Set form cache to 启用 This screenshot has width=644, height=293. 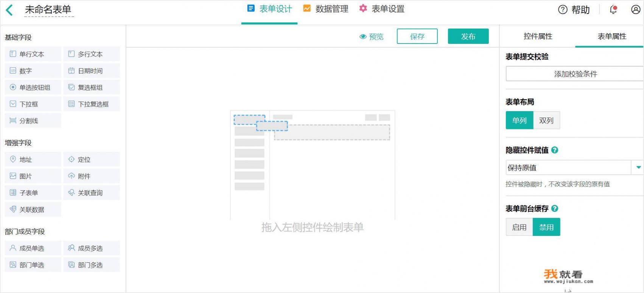[x=519, y=227]
